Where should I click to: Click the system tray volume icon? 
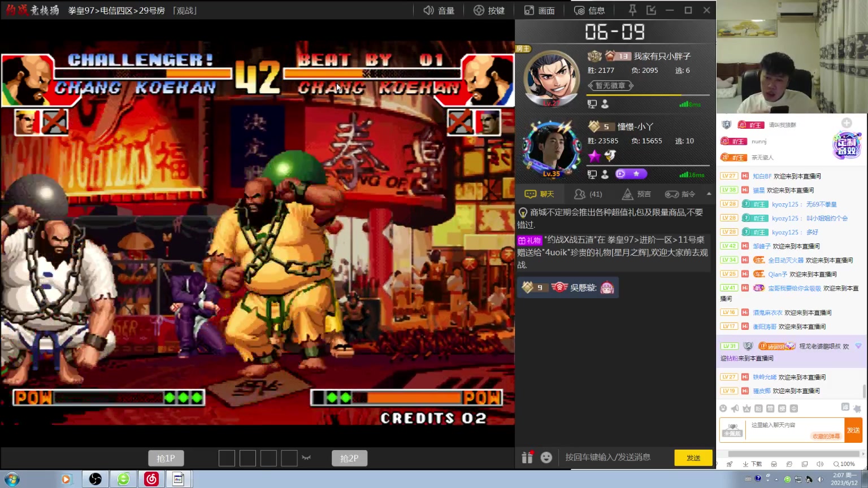820,480
